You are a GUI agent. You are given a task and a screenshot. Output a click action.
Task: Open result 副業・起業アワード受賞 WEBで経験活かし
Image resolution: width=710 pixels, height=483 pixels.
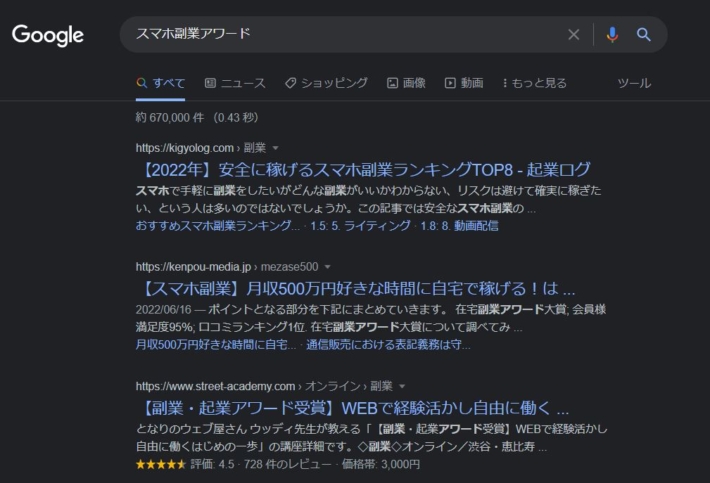(x=352, y=408)
